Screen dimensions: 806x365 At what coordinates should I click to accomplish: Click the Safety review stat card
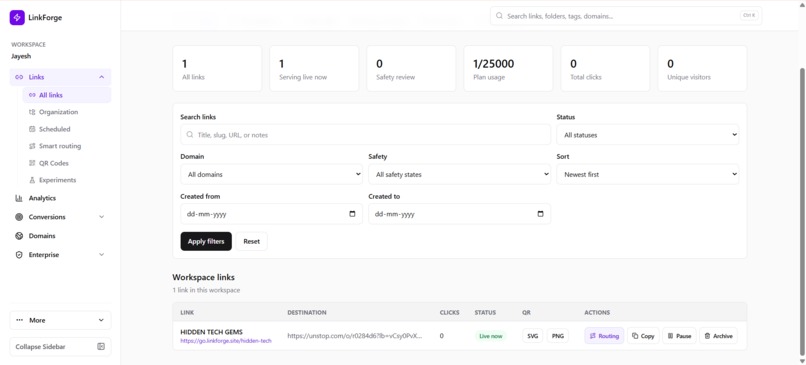[x=411, y=68]
